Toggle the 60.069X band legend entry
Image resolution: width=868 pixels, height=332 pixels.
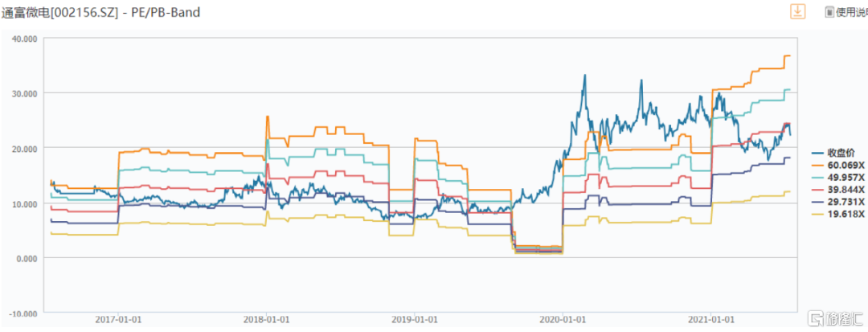pos(841,166)
